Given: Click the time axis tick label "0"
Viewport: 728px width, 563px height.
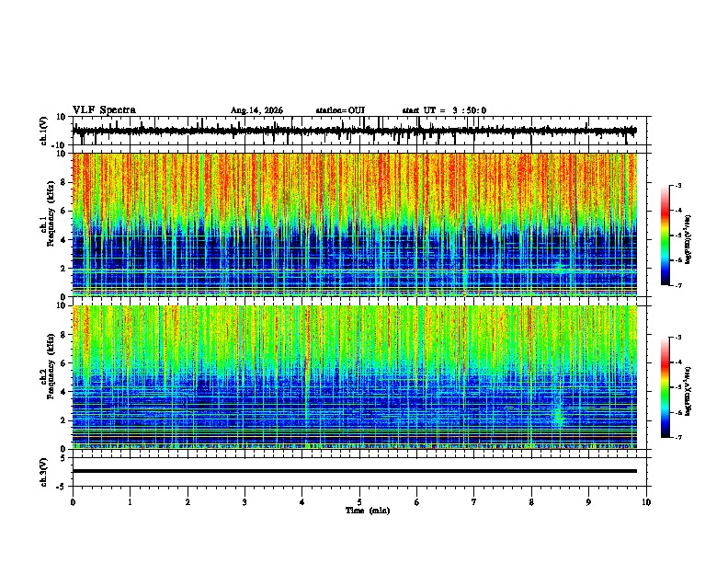Looking at the screenshot, I should [x=73, y=502].
